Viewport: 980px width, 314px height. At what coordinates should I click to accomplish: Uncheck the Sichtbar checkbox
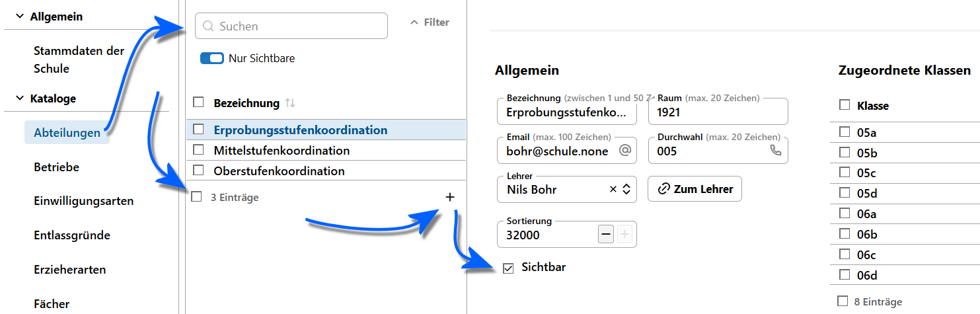(508, 268)
